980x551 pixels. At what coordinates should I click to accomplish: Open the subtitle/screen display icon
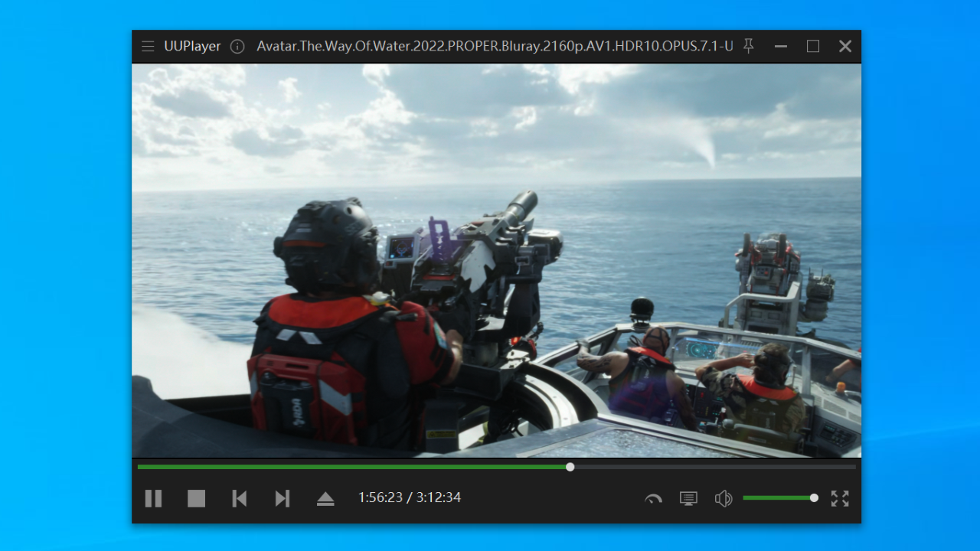coord(688,499)
